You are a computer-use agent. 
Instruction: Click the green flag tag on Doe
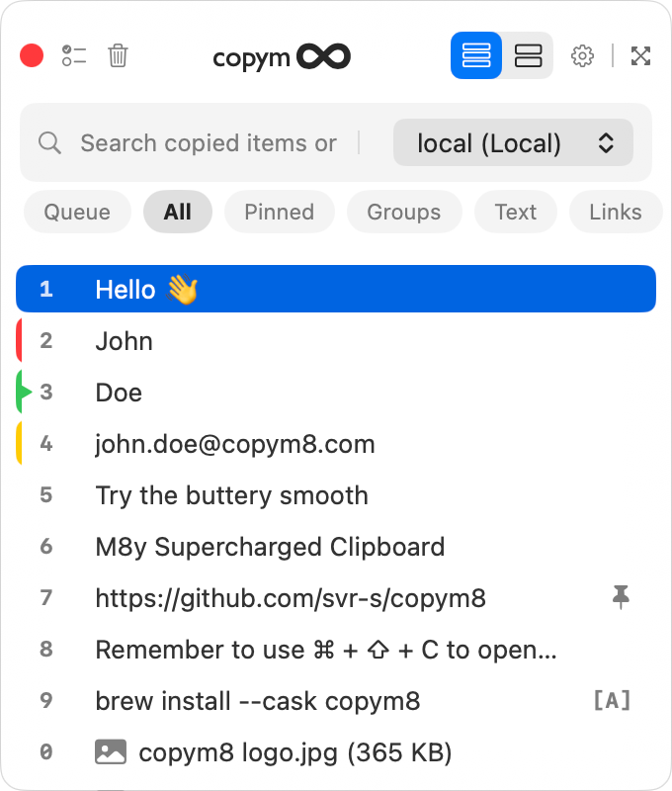pos(23,392)
